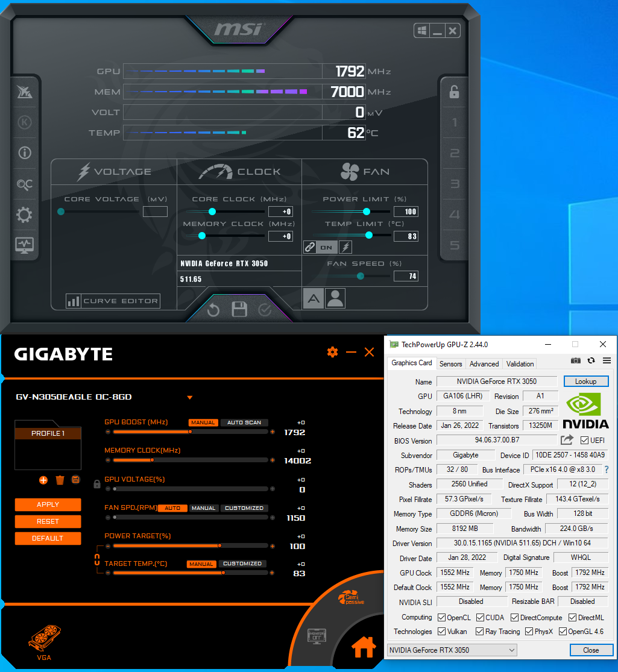Enable auto fan mode A button
This screenshot has width=618, height=672.
(314, 298)
